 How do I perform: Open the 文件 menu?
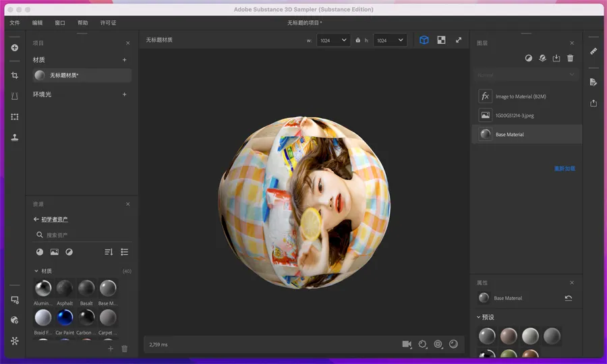(x=15, y=22)
